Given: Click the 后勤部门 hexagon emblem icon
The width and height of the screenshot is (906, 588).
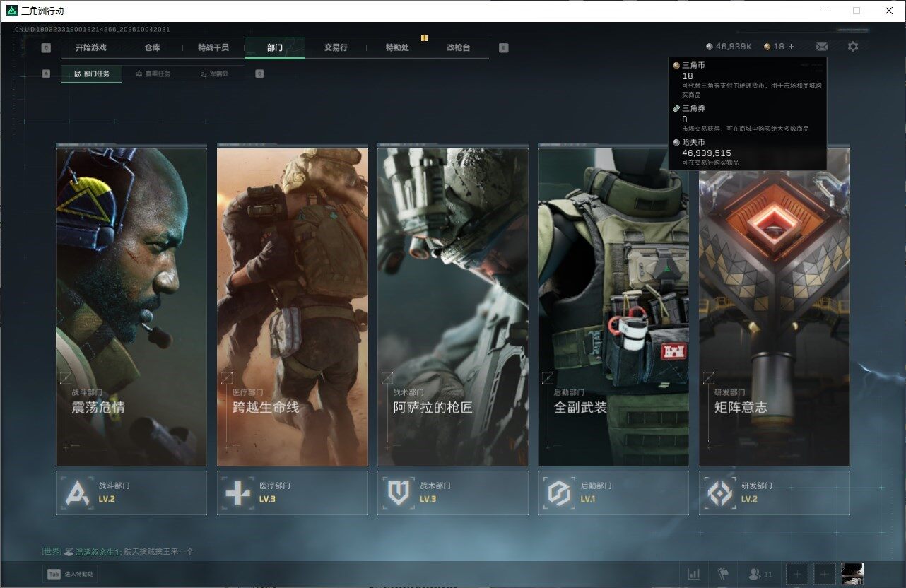Looking at the screenshot, I should [x=559, y=493].
